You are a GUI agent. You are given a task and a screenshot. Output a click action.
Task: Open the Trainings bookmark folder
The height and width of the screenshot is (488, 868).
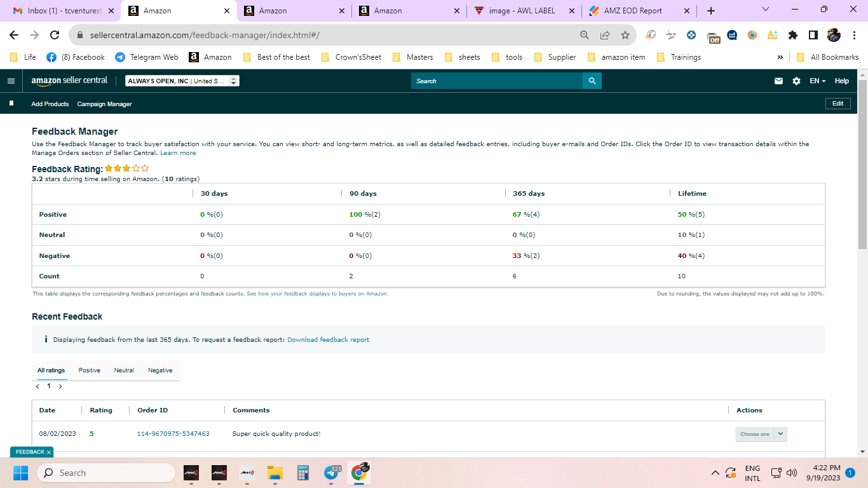(679, 57)
